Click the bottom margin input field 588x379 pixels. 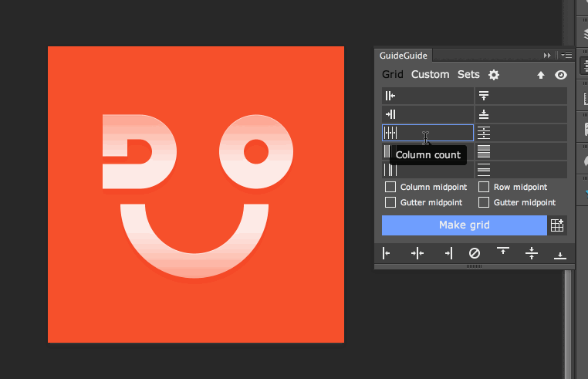click(x=521, y=114)
